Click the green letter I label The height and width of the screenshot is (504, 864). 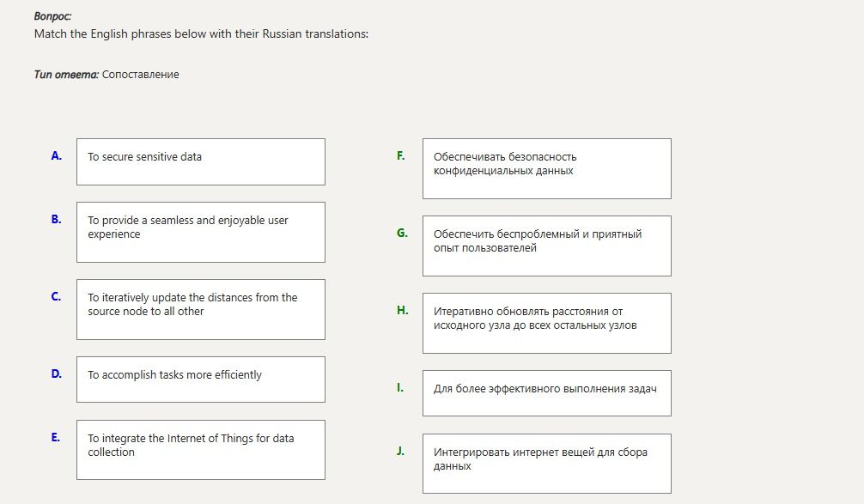(400, 388)
